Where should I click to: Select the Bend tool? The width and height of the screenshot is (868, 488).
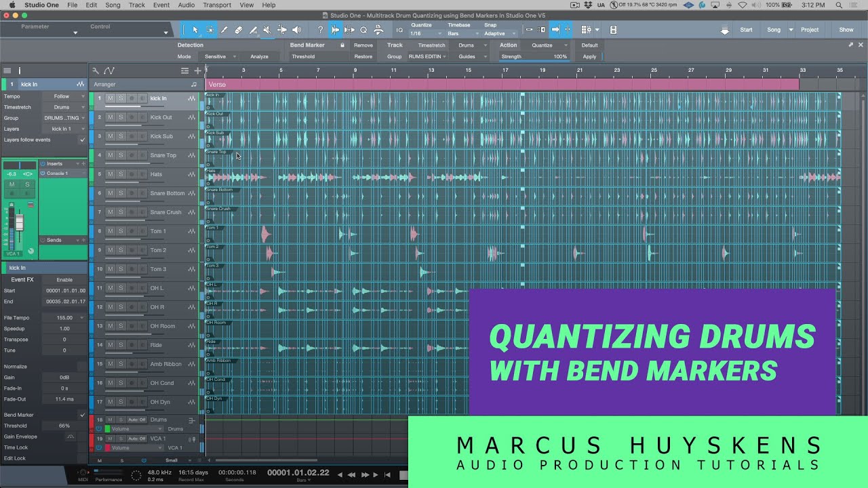click(x=281, y=30)
